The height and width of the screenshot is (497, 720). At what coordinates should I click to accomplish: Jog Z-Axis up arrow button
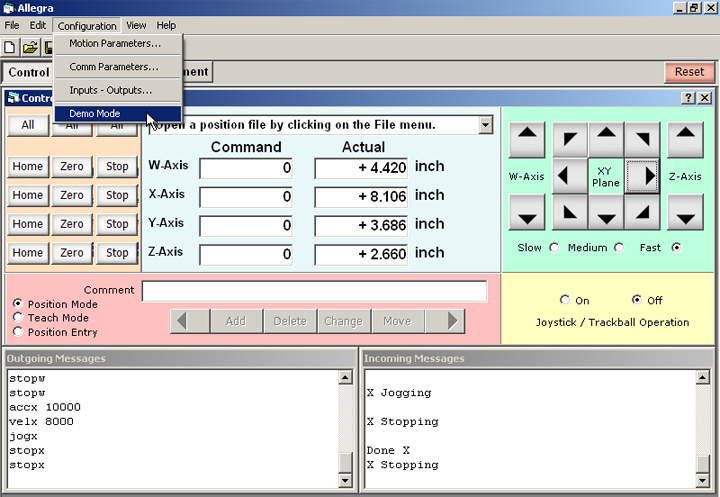click(x=685, y=139)
